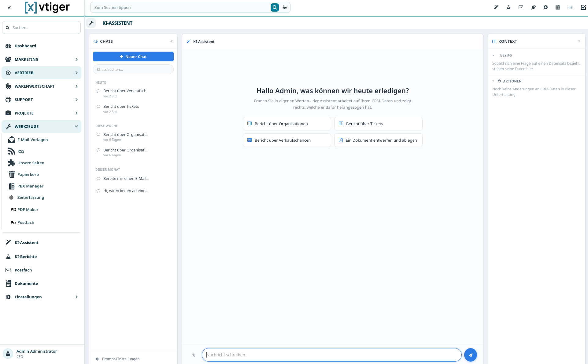Image resolution: width=588 pixels, height=364 pixels.
Task: Open chat Bericht über Tickets from today
Action: tap(133, 109)
